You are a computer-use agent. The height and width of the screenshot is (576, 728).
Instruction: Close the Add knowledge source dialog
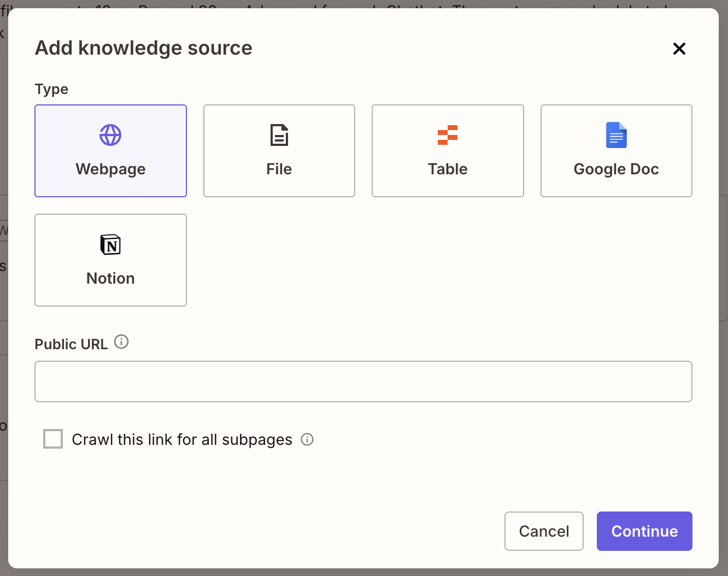point(679,49)
